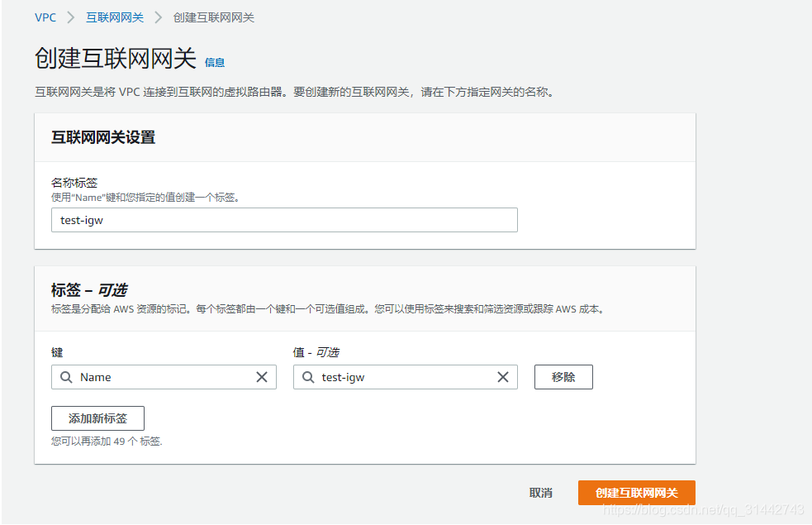Screen dimensions: 812x525
Task: Select the 创建互联网网关 breadcrumb text
Action: [x=213, y=17]
